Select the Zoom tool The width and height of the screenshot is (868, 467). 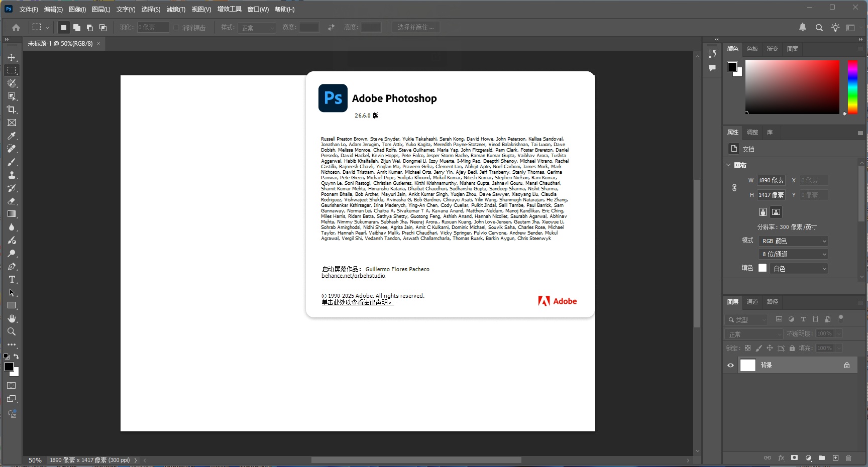[x=12, y=331]
